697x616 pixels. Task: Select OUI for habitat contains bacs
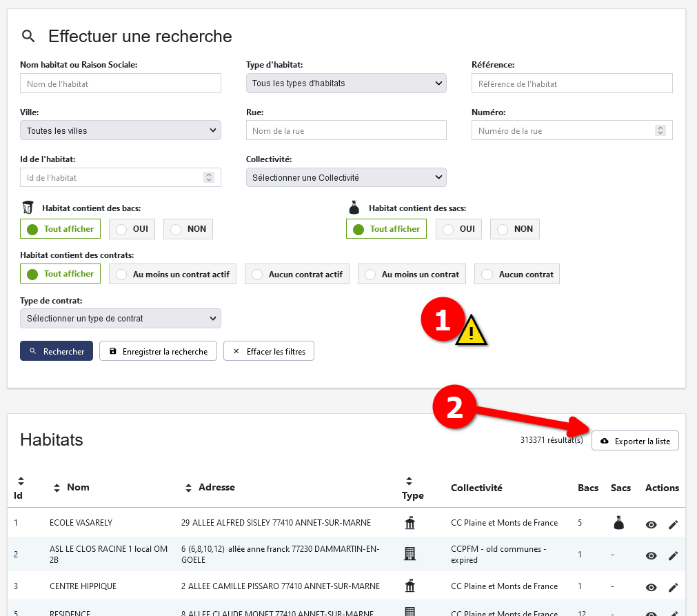[x=132, y=229]
